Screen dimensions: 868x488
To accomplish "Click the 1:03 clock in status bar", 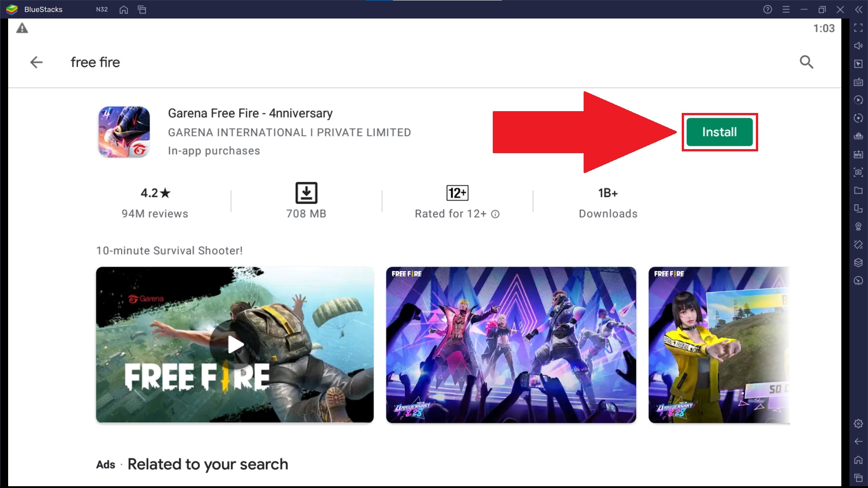I will tap(824, 28).
